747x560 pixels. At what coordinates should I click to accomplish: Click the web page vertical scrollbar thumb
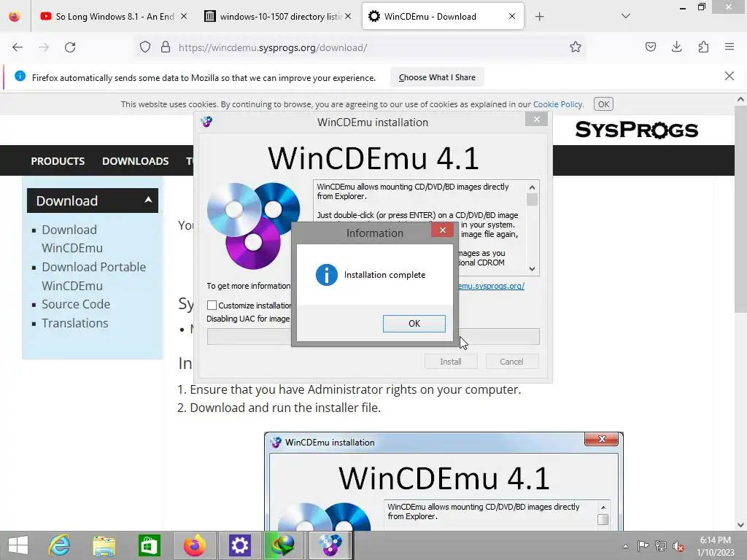[740, 209]
